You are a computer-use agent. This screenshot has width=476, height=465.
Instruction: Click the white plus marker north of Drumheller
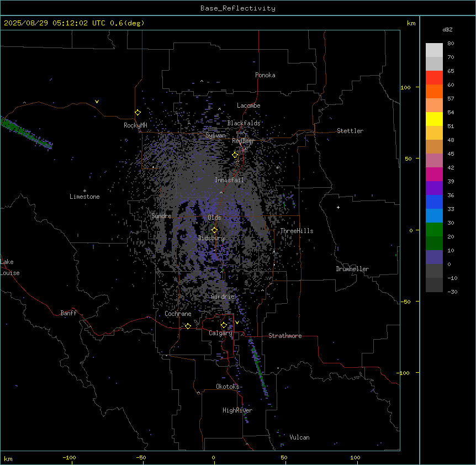(338, 207)
